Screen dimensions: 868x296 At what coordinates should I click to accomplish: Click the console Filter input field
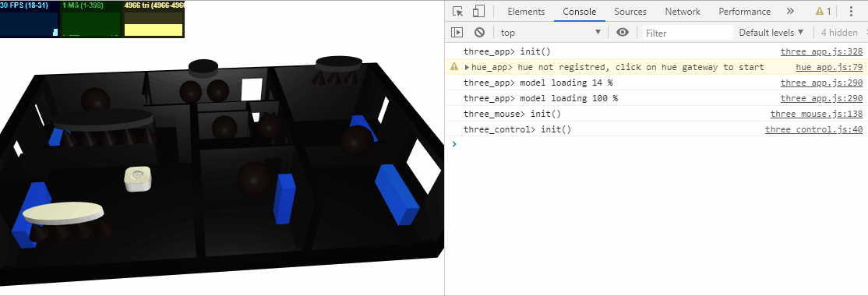687,33
